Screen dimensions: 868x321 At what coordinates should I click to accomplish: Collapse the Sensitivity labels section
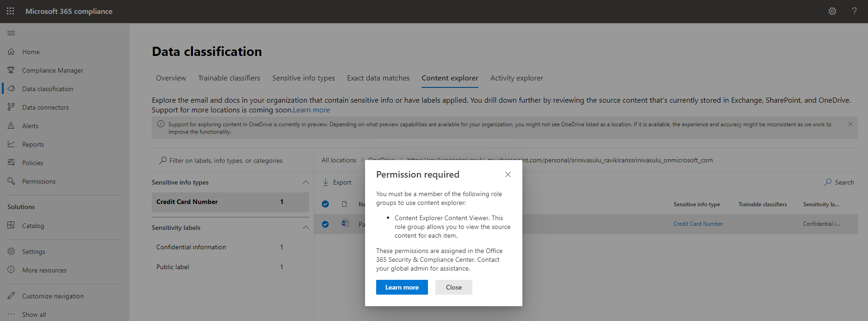(305, 228)
